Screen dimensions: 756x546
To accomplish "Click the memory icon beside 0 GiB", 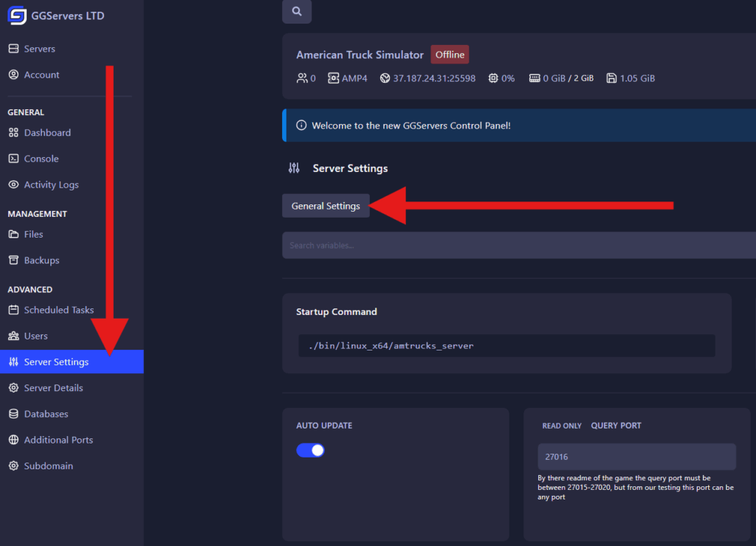I will coord(535,78).
